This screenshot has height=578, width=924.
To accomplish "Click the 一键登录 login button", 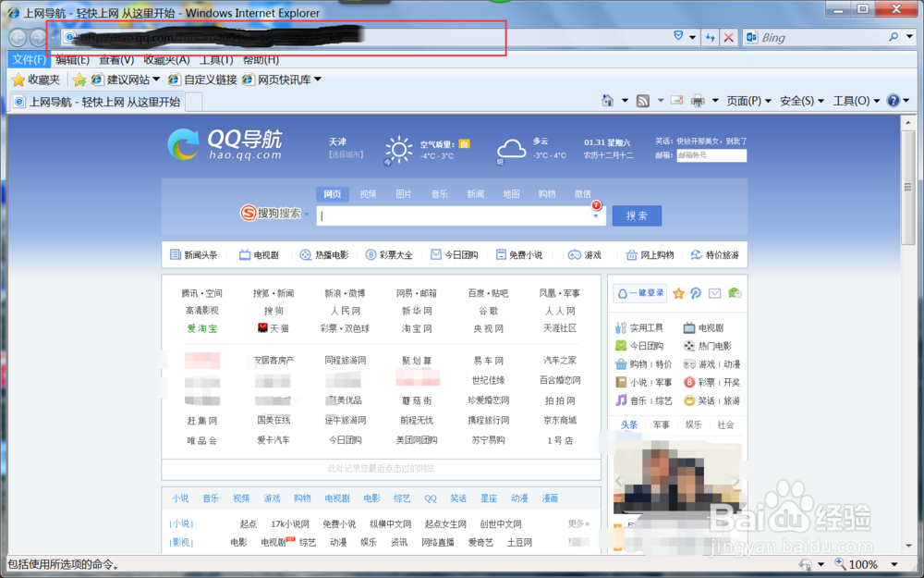I will [640, 293].
